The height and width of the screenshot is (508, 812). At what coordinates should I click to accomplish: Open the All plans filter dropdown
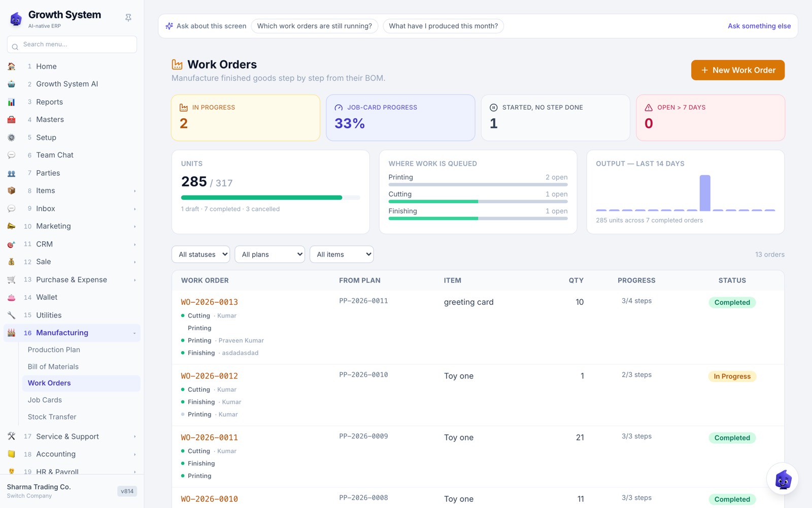pos(270,255)
